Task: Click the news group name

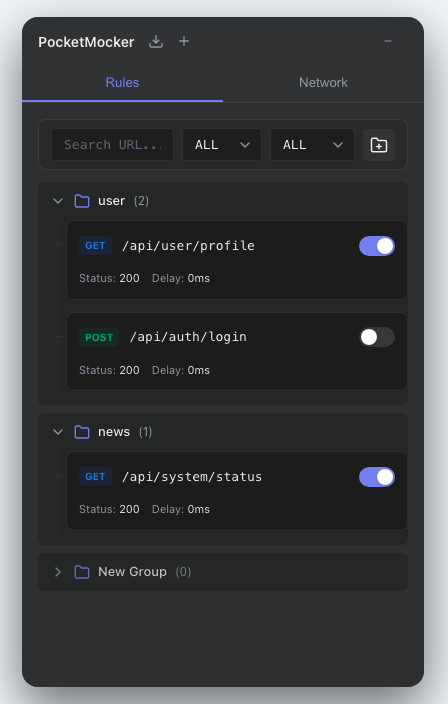Action: point(114,432)
